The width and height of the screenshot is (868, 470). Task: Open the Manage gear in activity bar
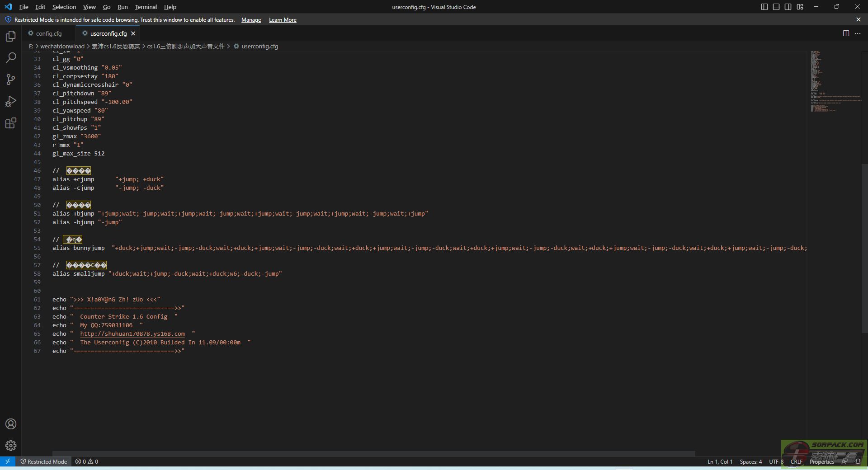(11, 446)
